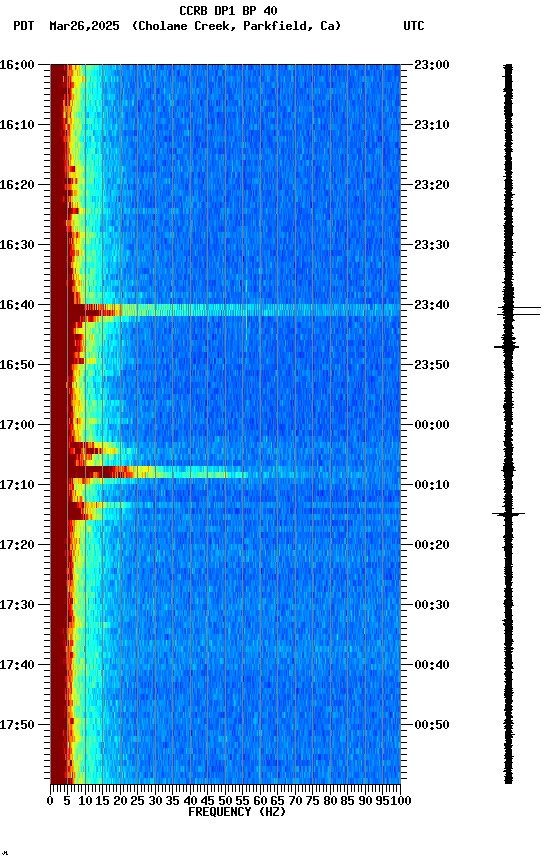The width and height of the screenshot is (552, 864).
Task: Click the 00:20 UTC time label
Action: [x=432, y=546]
